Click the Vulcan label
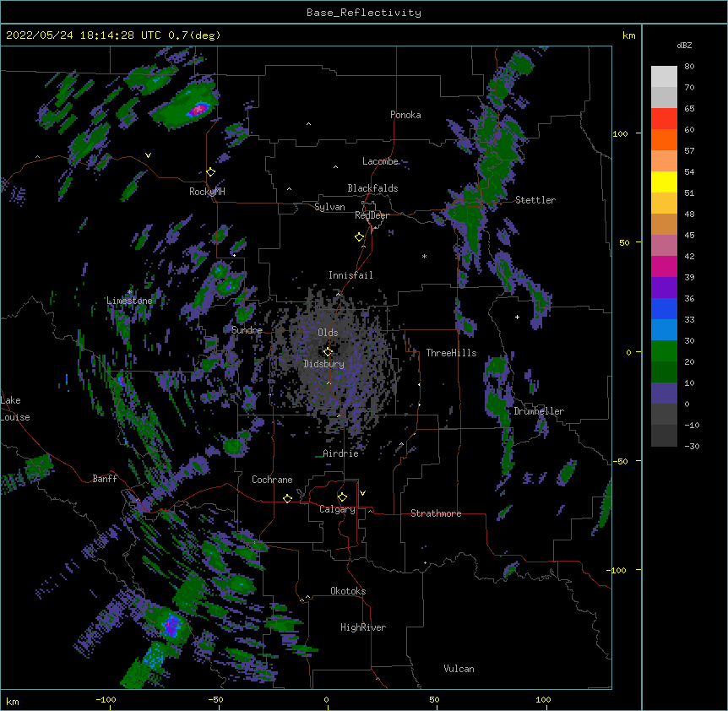Viewport: 728px width, 711px height. click(459, 669)
